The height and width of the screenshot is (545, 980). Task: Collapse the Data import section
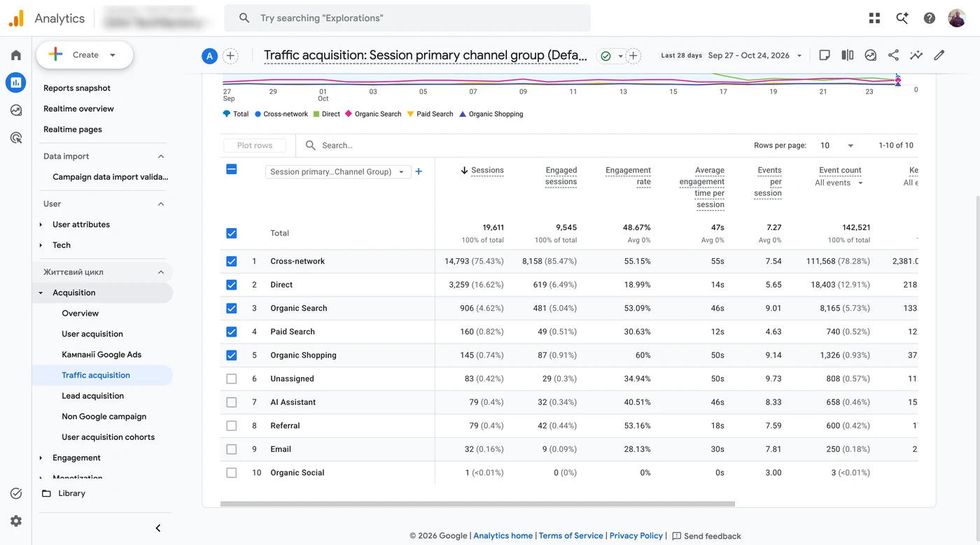(161, 157)
